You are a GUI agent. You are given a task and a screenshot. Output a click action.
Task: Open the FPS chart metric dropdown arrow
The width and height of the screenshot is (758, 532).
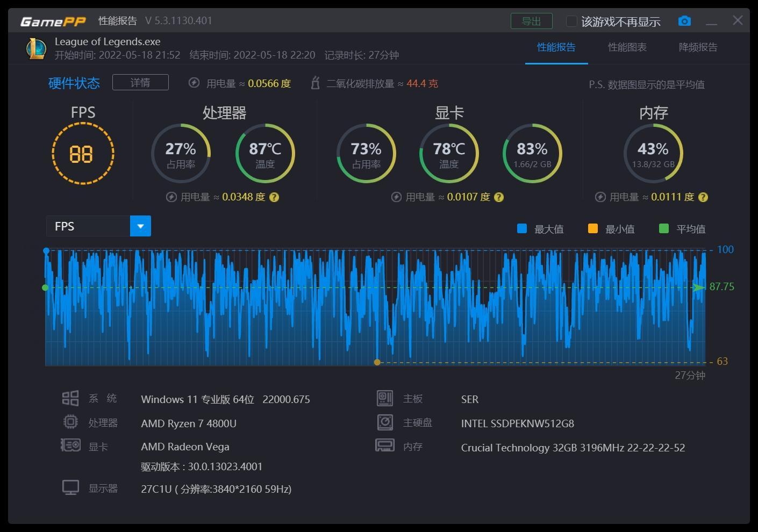[140, 226]
